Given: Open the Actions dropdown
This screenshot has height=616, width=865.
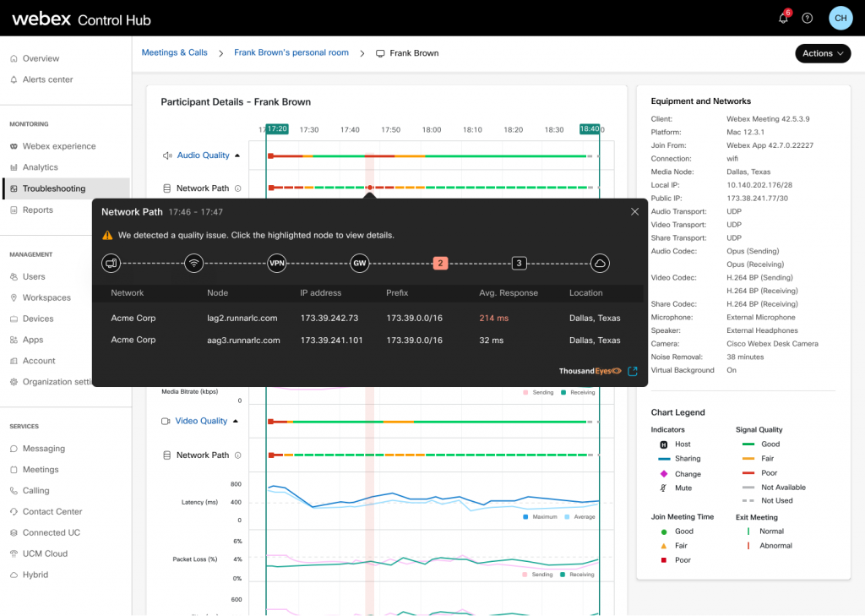Looking at the screenshot, I should [822, 52].
